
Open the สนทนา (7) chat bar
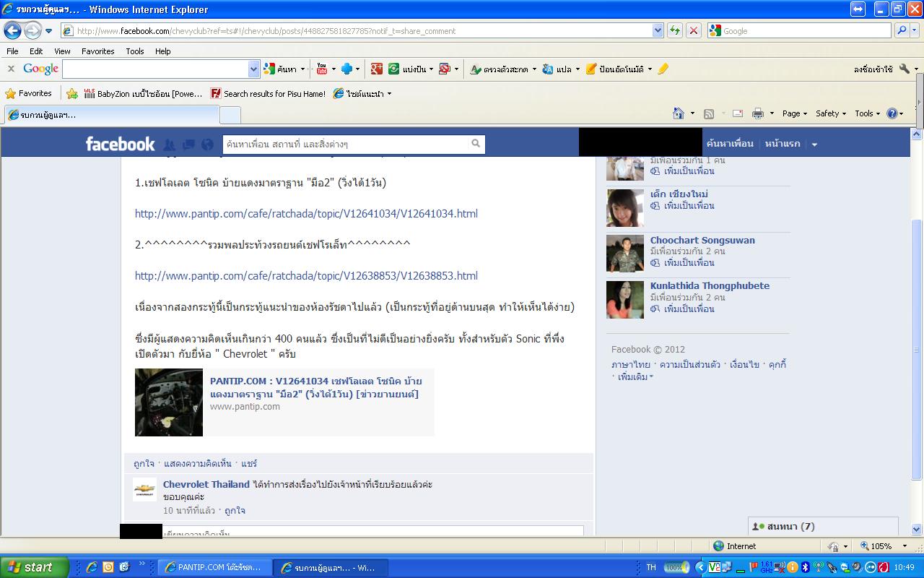(x=823, y=527)
